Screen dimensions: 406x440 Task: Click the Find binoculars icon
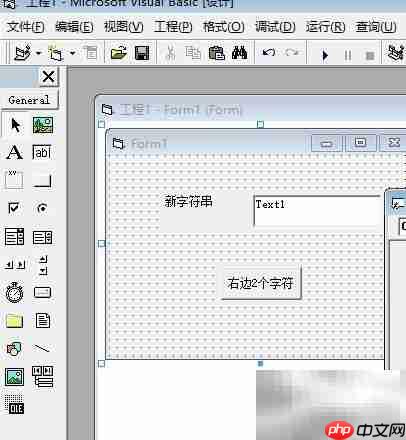point(239,53)
